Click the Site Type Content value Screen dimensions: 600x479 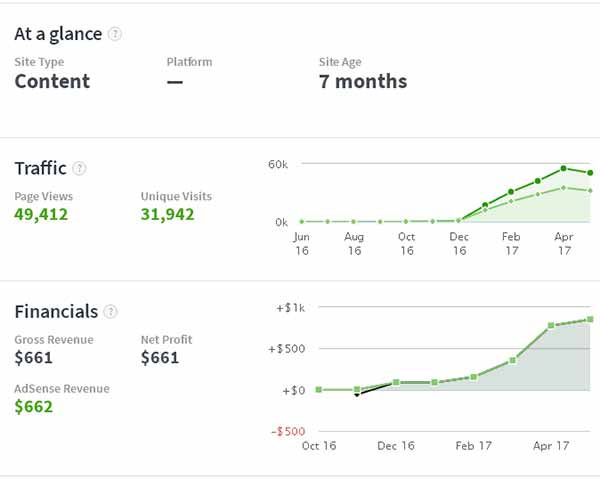click(52, 82)
